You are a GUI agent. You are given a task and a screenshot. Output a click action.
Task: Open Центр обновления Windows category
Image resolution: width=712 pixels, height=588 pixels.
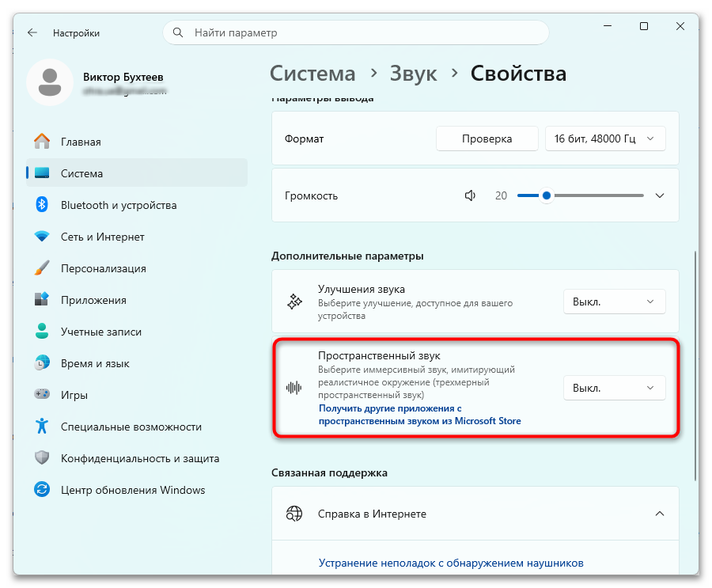(137, 490)
